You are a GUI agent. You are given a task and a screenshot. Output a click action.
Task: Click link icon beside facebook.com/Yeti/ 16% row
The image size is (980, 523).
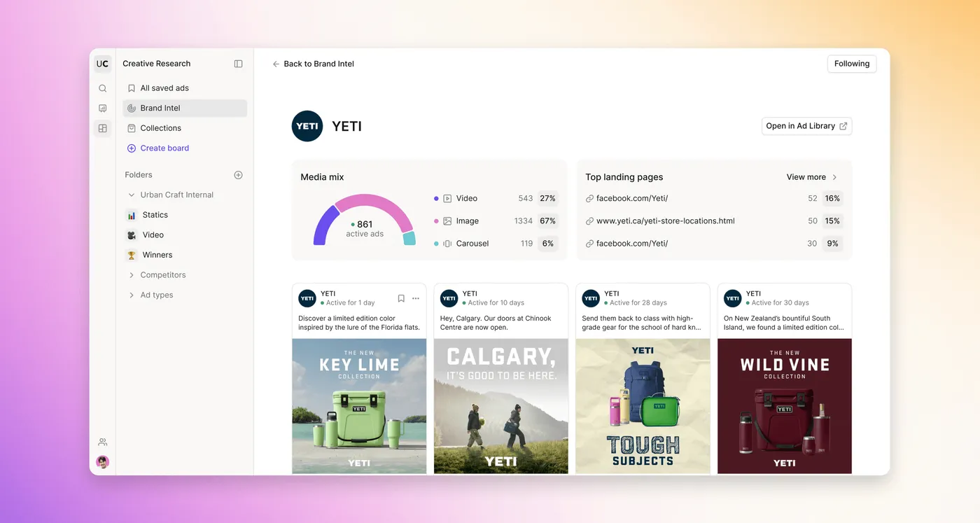pos(589,199)
